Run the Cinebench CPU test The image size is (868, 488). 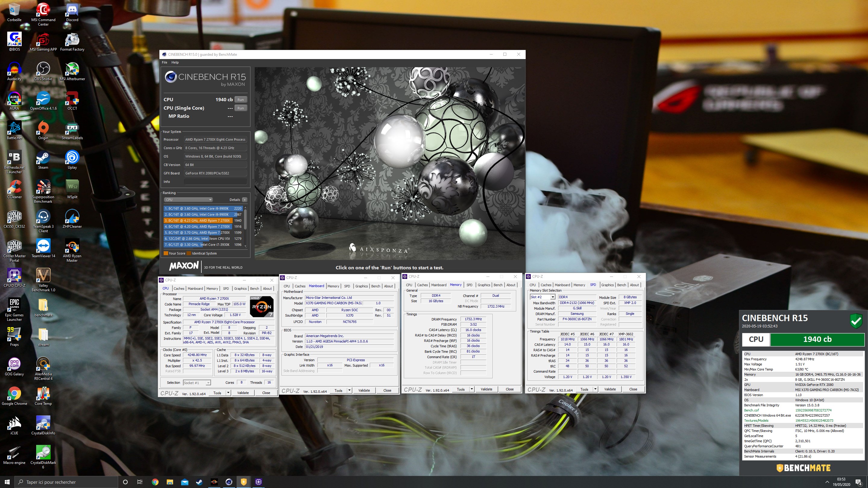coord(241,100)
